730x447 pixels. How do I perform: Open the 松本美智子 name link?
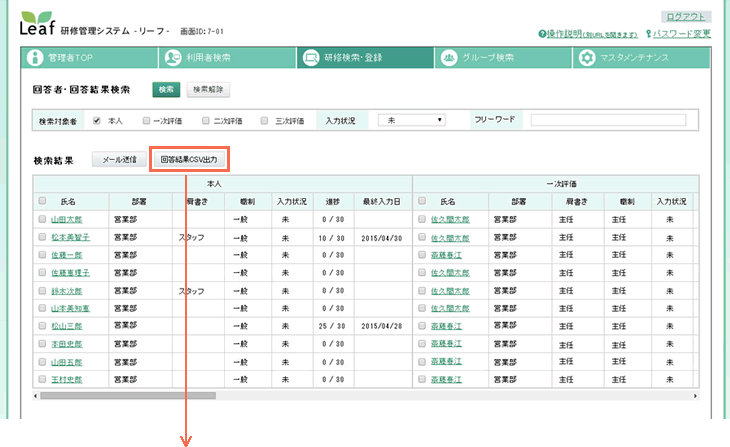70,237
